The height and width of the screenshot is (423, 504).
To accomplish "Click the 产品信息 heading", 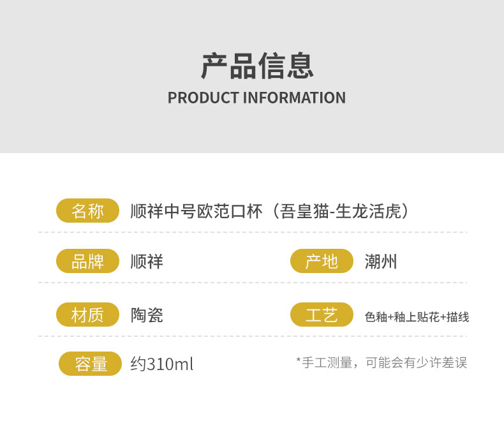I will [x=257, y=66].
